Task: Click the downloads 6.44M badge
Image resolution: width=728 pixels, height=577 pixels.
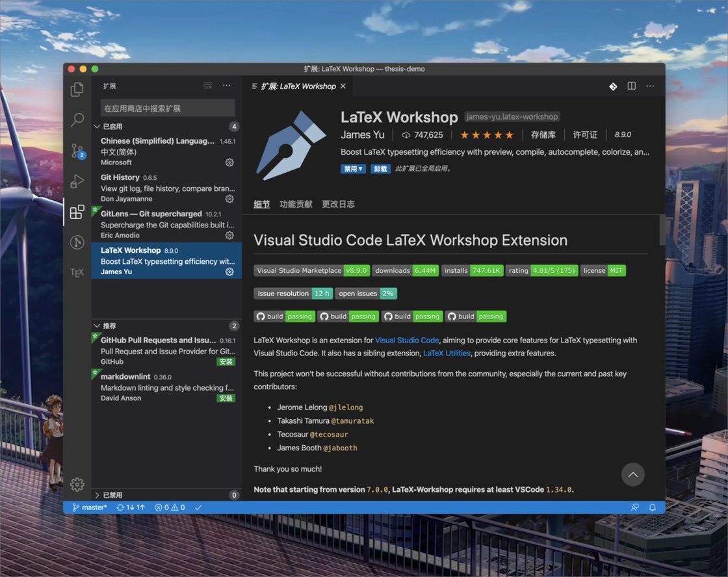Action: 406,270
